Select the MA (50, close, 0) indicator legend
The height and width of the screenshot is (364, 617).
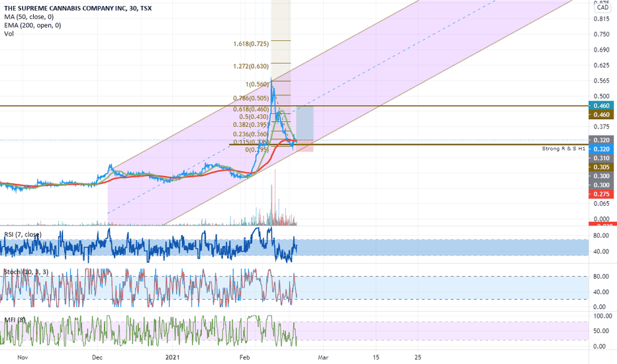tap(28, 17)
